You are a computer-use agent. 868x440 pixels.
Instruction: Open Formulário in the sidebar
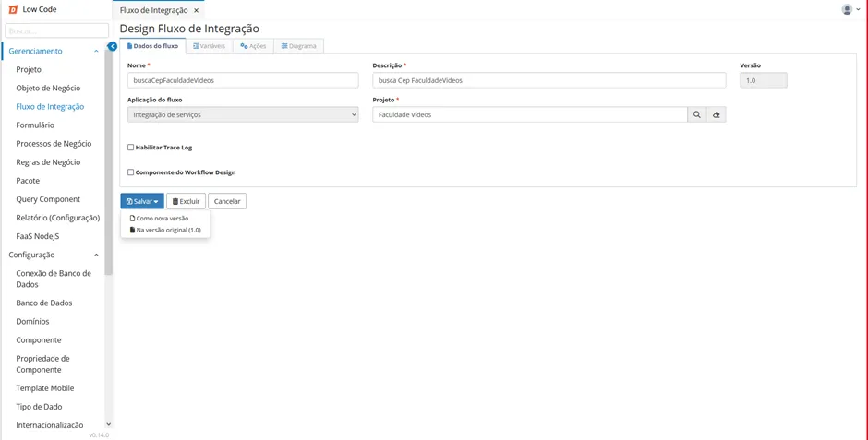[x=35, y=125]
